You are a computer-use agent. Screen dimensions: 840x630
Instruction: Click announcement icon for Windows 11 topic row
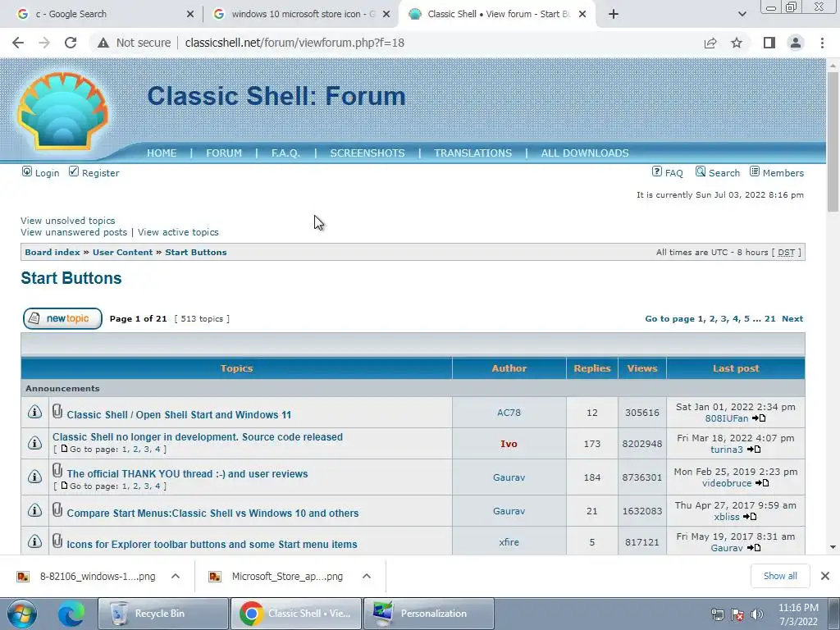point(34,412)
